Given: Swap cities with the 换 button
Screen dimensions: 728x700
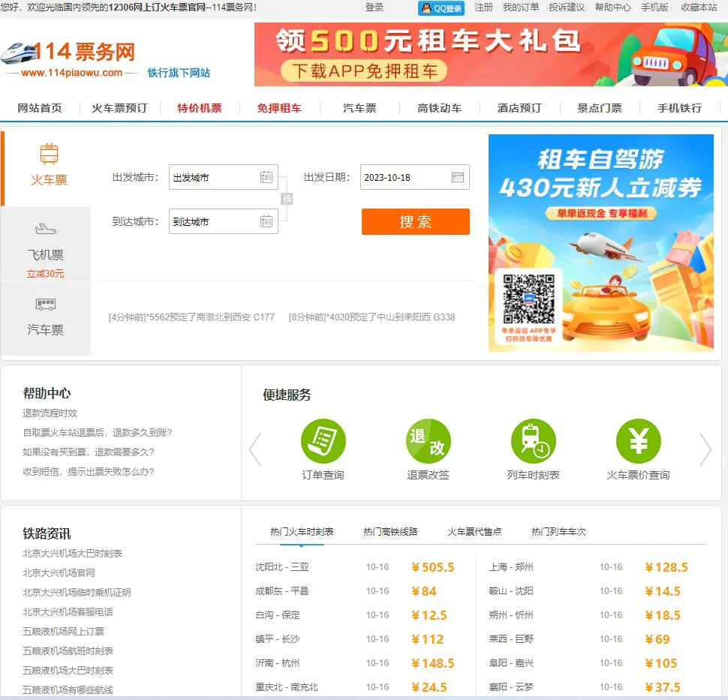Looking at the screenshot, I should click(287, 199).
